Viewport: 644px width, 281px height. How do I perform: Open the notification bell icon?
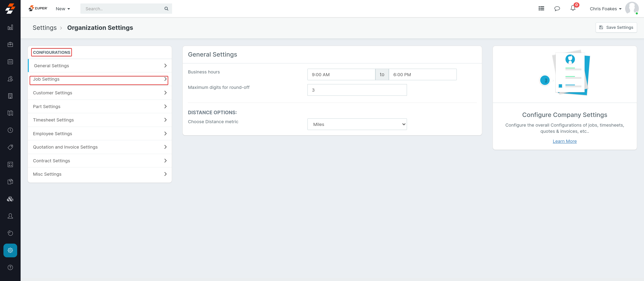pyautogui.click(x=573, y=9)
